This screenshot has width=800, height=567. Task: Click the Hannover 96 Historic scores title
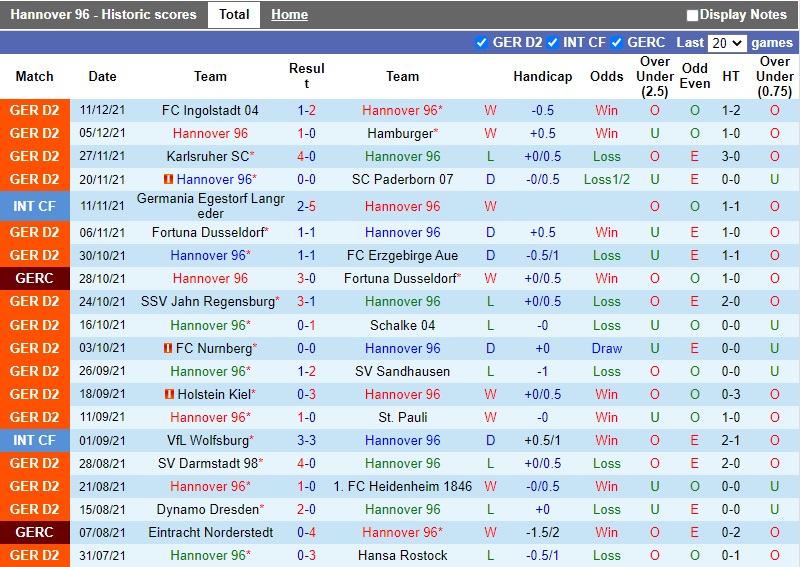[103, 14]
